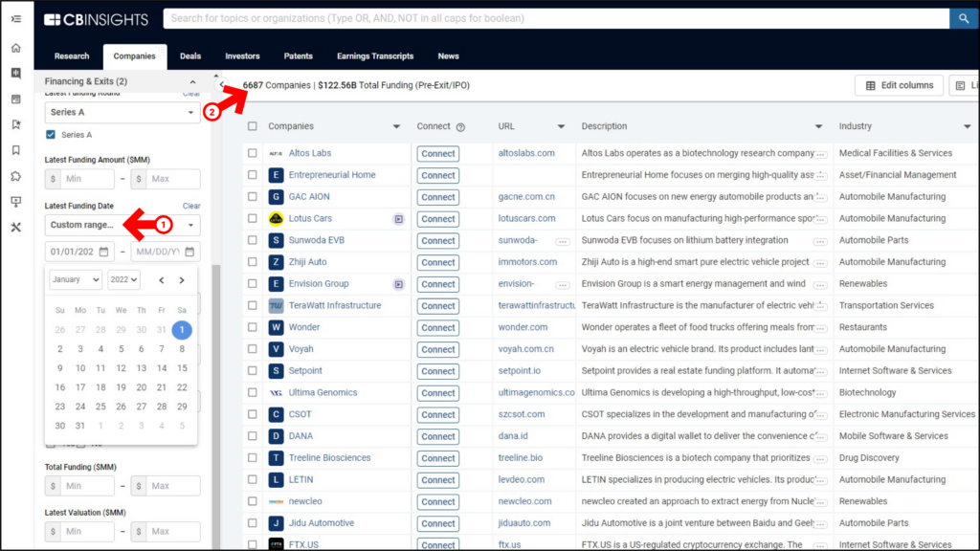Expand the left sidebar menu icon
The width and height of the screenshot is (980, 551).
[x=16, y=19]
